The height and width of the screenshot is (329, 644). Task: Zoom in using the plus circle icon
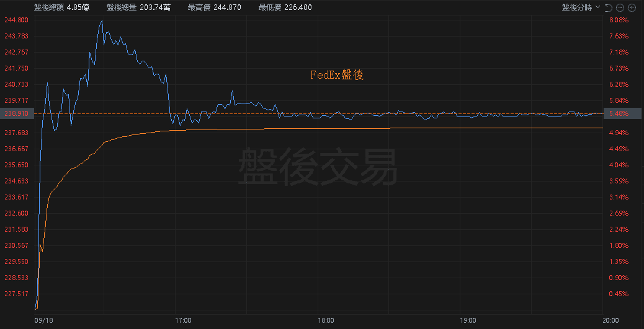632,7
